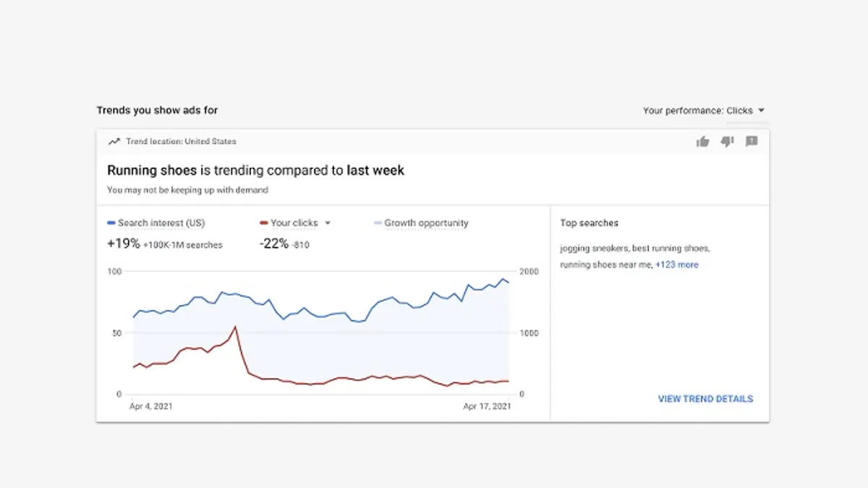Click the thumbs up feedback icon
868x488 pixels.
[702, 142]
